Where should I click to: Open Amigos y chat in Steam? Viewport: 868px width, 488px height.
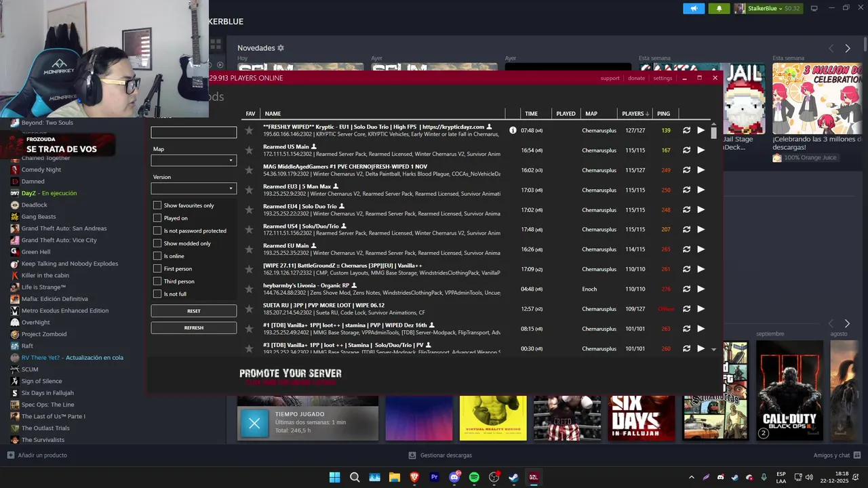[x=837, y=455]
